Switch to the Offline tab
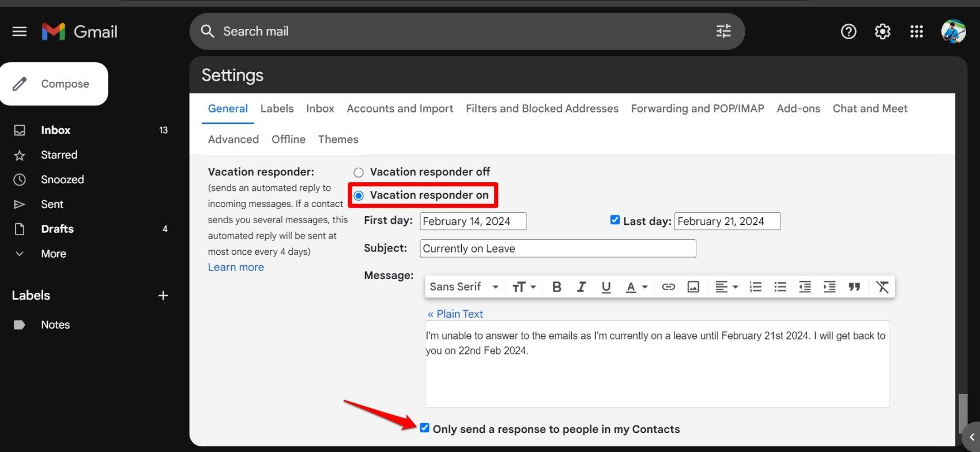Viewport: 980px width, 452px height. (288, 140)
